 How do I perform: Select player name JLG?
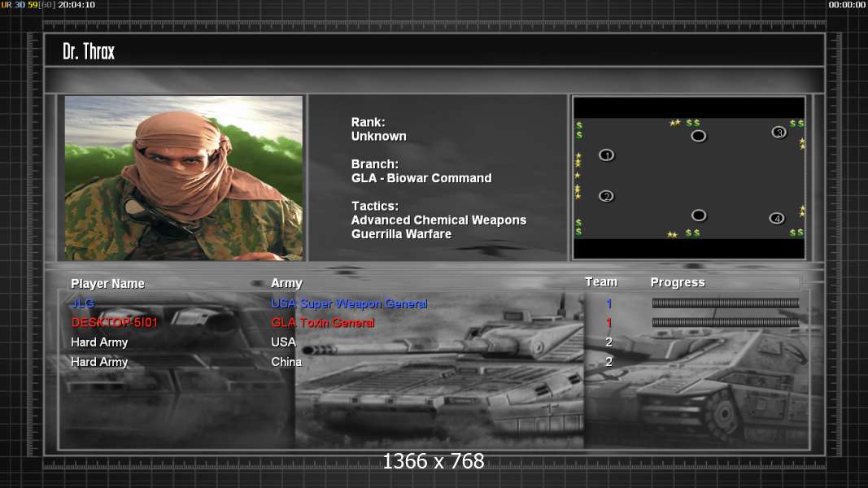[82, 303]
